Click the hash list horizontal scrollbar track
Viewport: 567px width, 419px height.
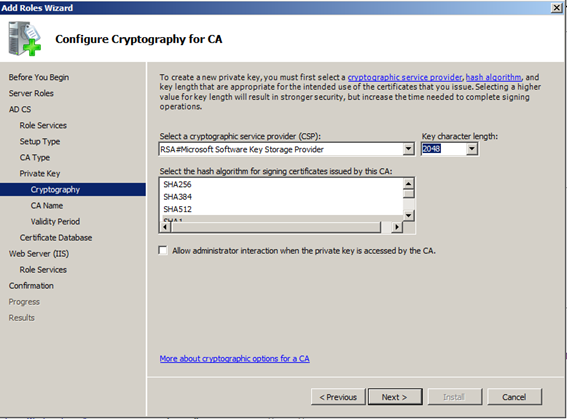(x=277, y=227)
